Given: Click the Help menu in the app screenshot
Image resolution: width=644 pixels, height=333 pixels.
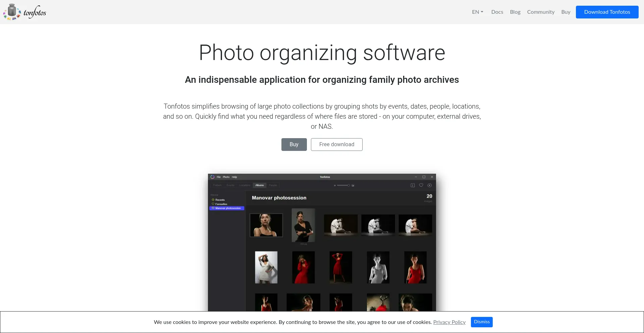Looking at the screenshot, I should click(x=234, y=177).
